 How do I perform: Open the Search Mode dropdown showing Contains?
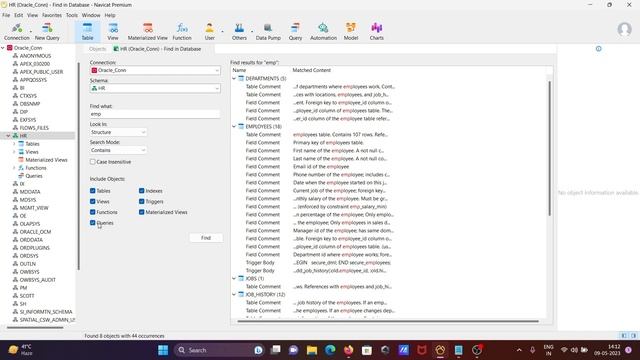point(118,150)
